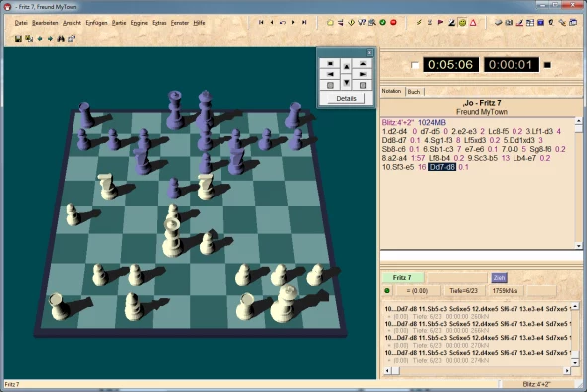Open the Bearbeiten menu

(45, 23)
